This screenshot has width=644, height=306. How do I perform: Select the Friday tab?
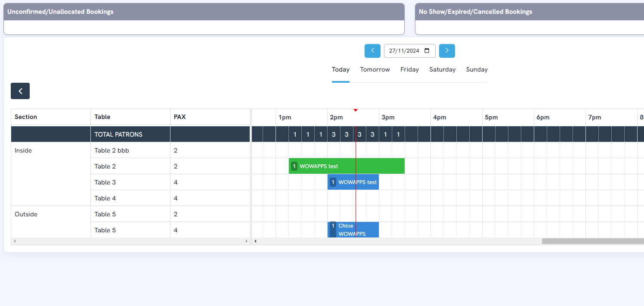tap(409, 69)
